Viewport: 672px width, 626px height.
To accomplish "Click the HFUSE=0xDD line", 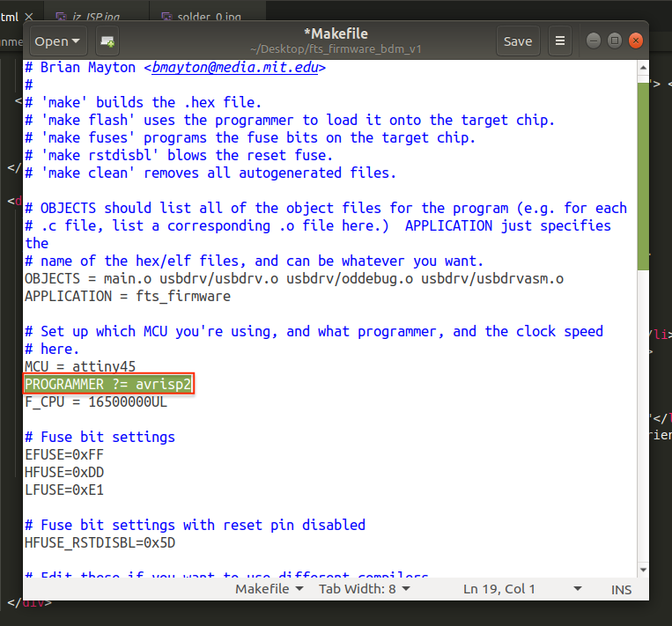I will [64, 472].
